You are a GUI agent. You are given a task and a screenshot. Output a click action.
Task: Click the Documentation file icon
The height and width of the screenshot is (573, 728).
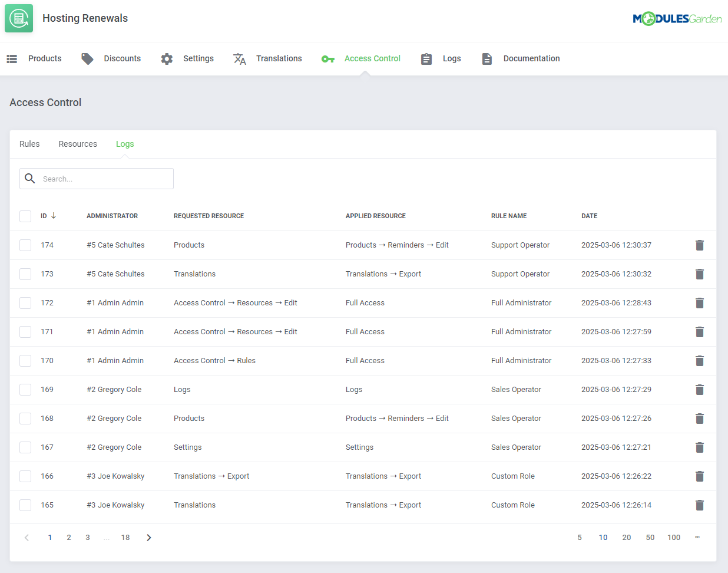coord(487,59)
